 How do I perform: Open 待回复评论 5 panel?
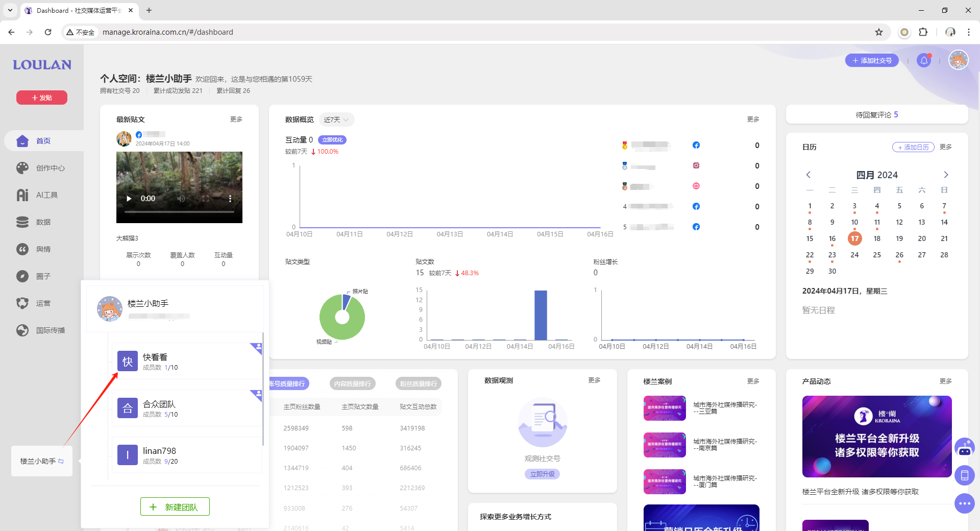(x=877, y=114)
